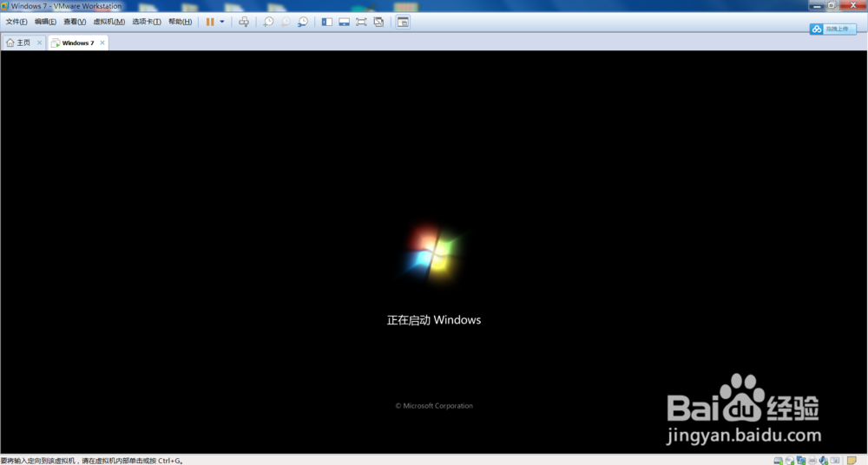
Task: Open the 帮助(H) menu
Action: 180,22
